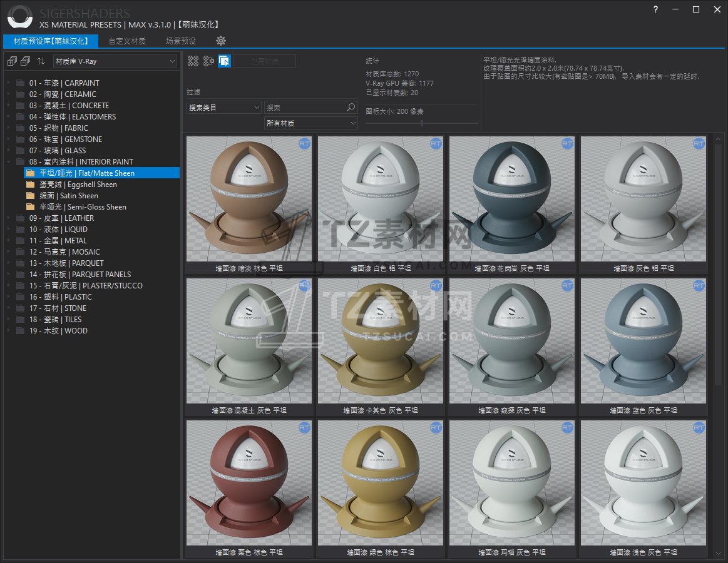Select the 墙面漆 窥探 灰色 平坦 thumbnail
Image resolution: width=728 pixels, height=563 pixels.
(x=511, y=347)
